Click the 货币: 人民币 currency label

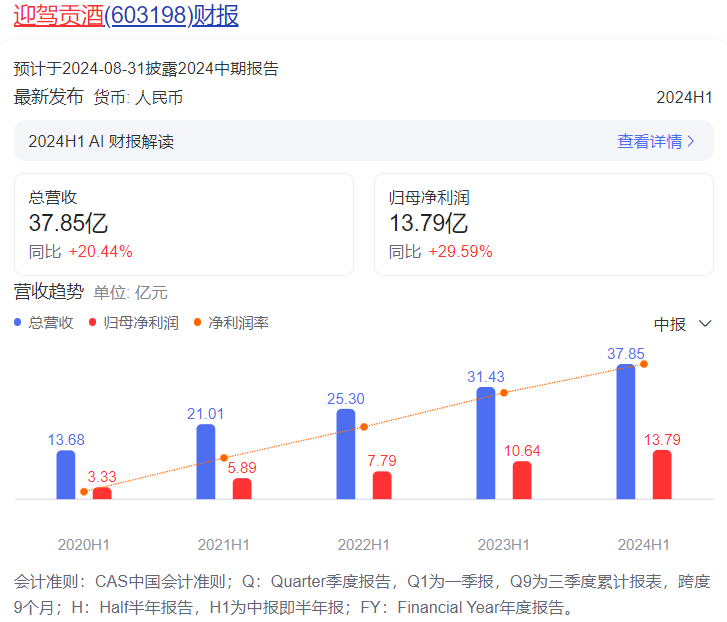tap(138, 98)
